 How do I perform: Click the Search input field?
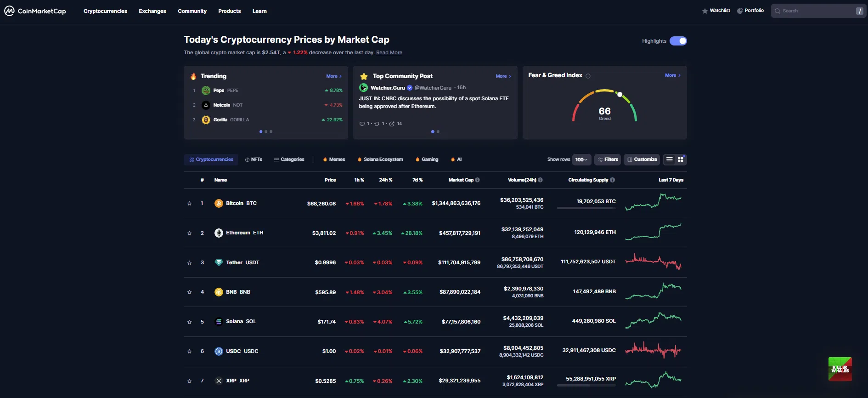(x=818, y=11)
